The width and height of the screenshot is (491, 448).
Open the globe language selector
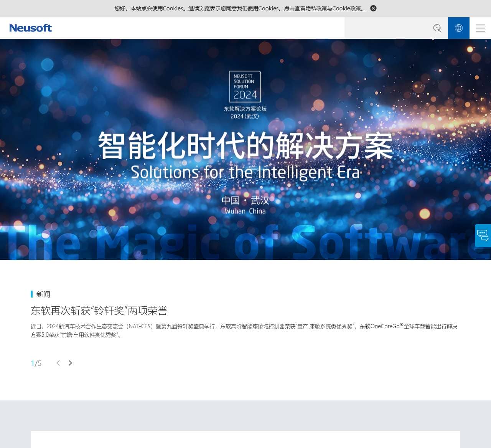point(459,28)
